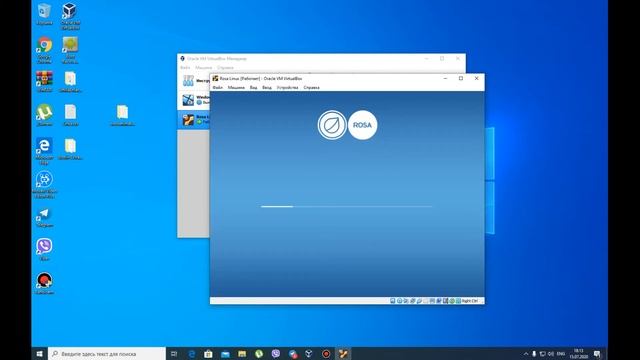The image size is (640, 360).
Task: Open WinRAR desktop shortcut
Action: (x=44, y=81)
